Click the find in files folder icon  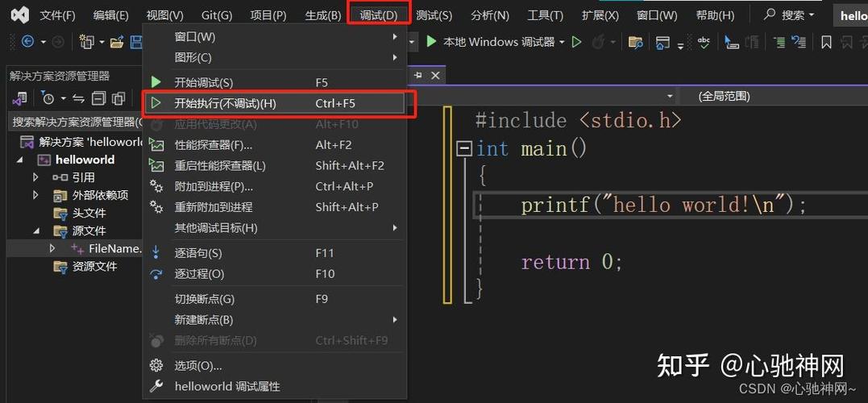pyautogui.click(x=636, y=42)
